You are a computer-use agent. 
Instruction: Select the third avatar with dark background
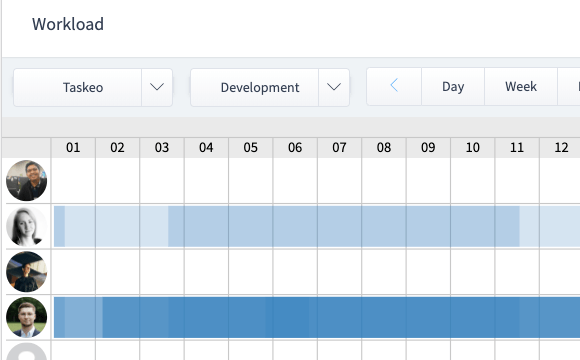pyautogui.click(x=27, y=272)
